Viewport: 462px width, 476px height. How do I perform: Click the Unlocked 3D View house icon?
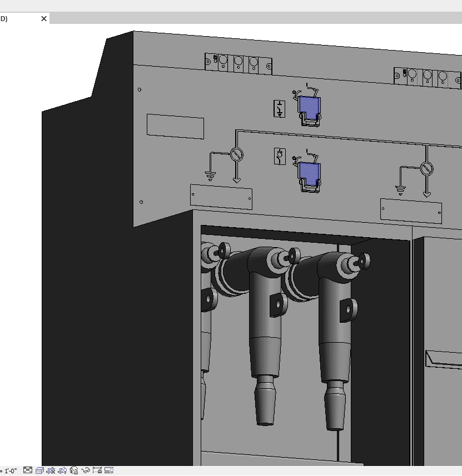(x=74, y=470)
